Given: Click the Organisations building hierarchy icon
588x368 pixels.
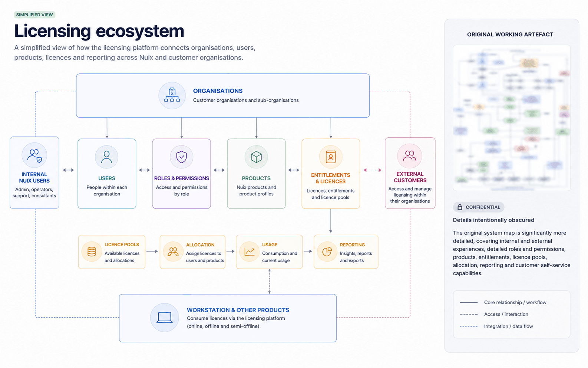Looking at the screenshot, I should (x=172, y=95).
